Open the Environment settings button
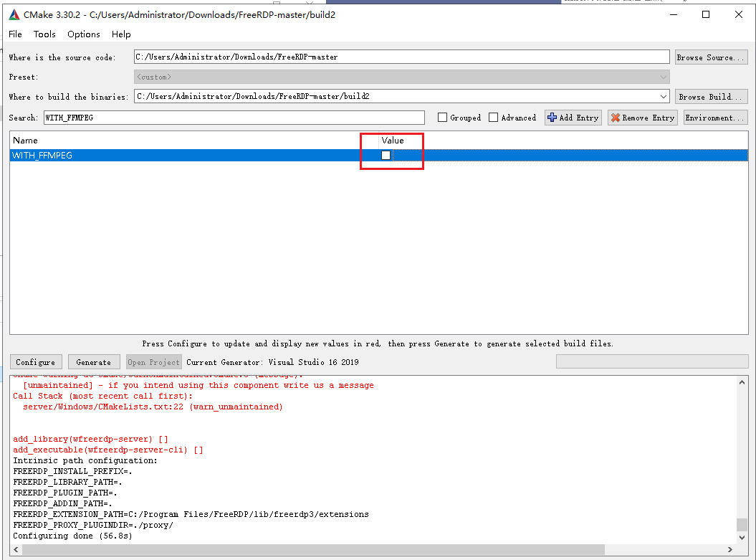Image resolution: width=756 pixels, height=560 pixels. (x=716, y=118)
